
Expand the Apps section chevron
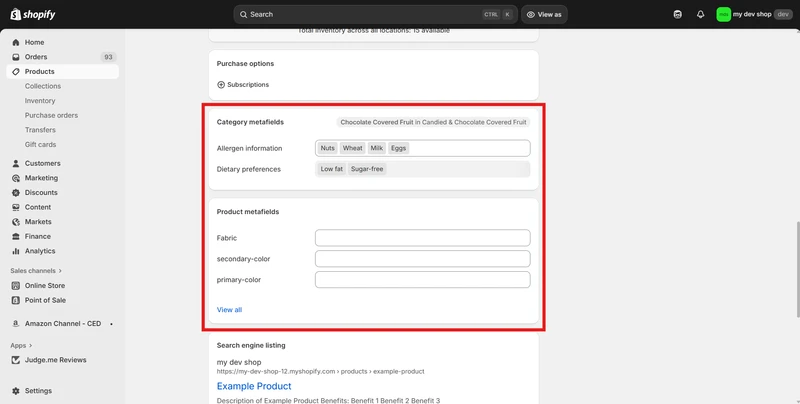coord(31,346)
